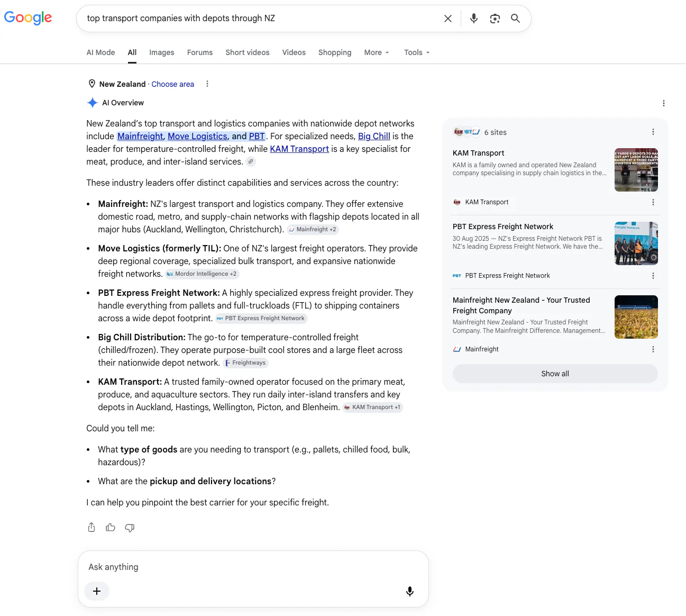Click the New Zealand location label
The image size is (686, 616).
coord(122,84)
